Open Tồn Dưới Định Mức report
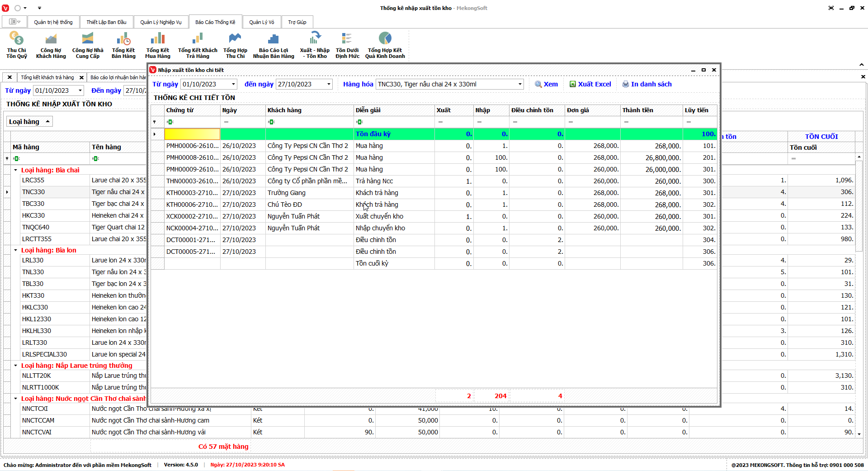Image resolution: width=868 pixels, height=471 pixels. (x=347, y=45)
